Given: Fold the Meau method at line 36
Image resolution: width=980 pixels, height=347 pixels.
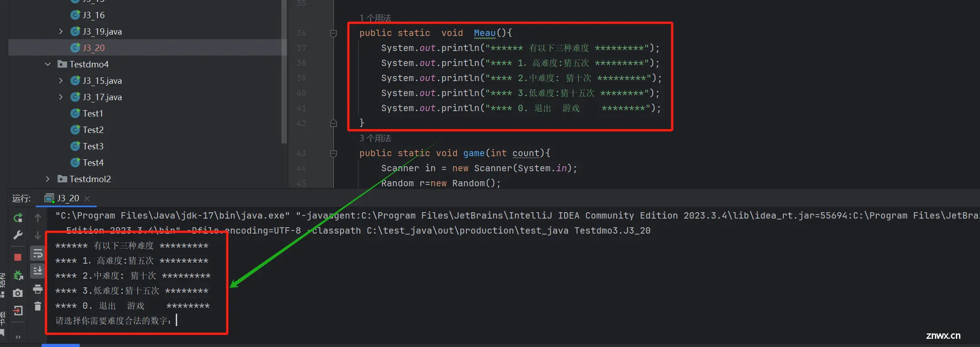Looking at the screenshot, I should [333, 33].
